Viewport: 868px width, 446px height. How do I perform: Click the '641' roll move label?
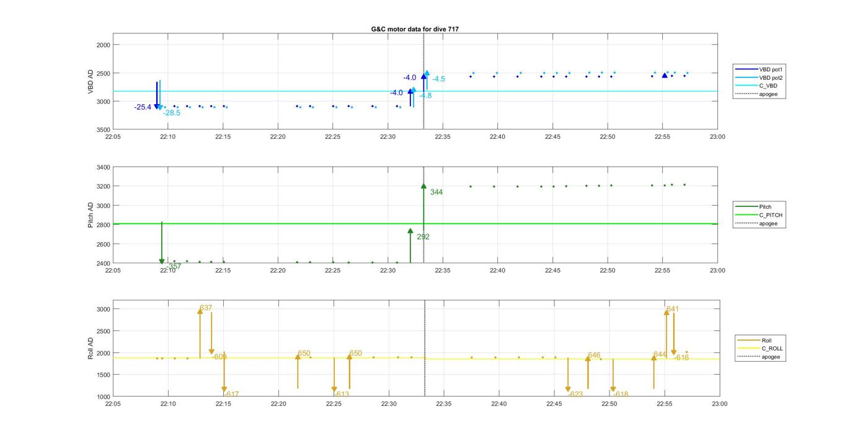click(x=673, y=308)
